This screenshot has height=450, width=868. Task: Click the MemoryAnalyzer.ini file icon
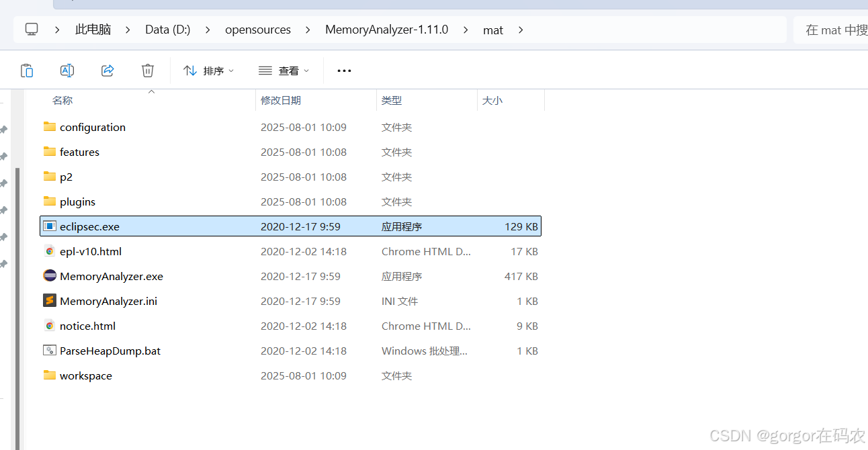pos(49,301)
